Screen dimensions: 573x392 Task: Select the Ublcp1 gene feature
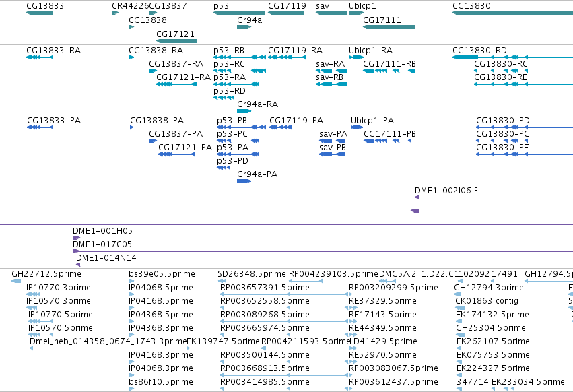point(356,13)
